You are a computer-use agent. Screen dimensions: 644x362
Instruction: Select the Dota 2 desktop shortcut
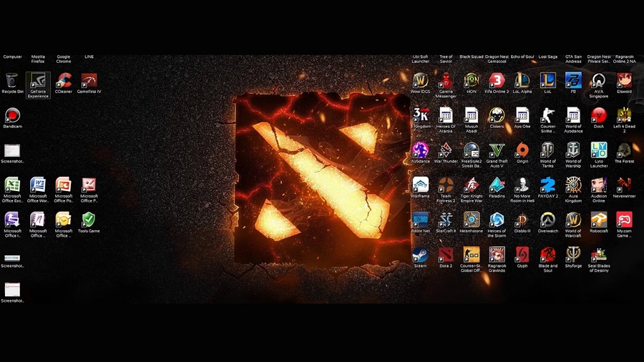click(x=446, y=255)
